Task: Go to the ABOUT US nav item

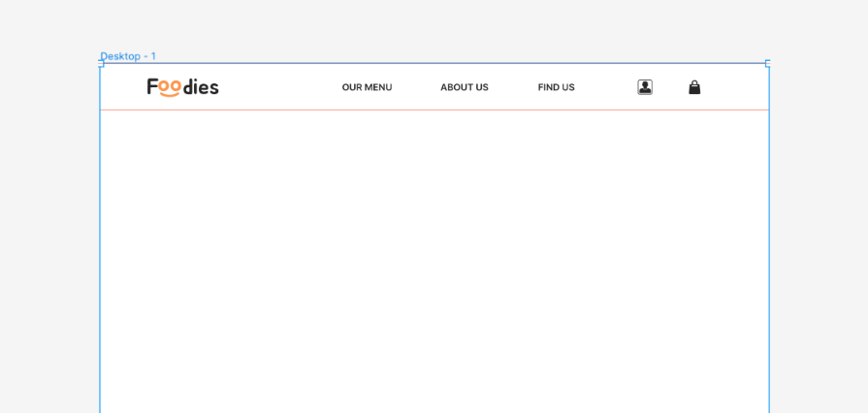Action: coord(465,87)
